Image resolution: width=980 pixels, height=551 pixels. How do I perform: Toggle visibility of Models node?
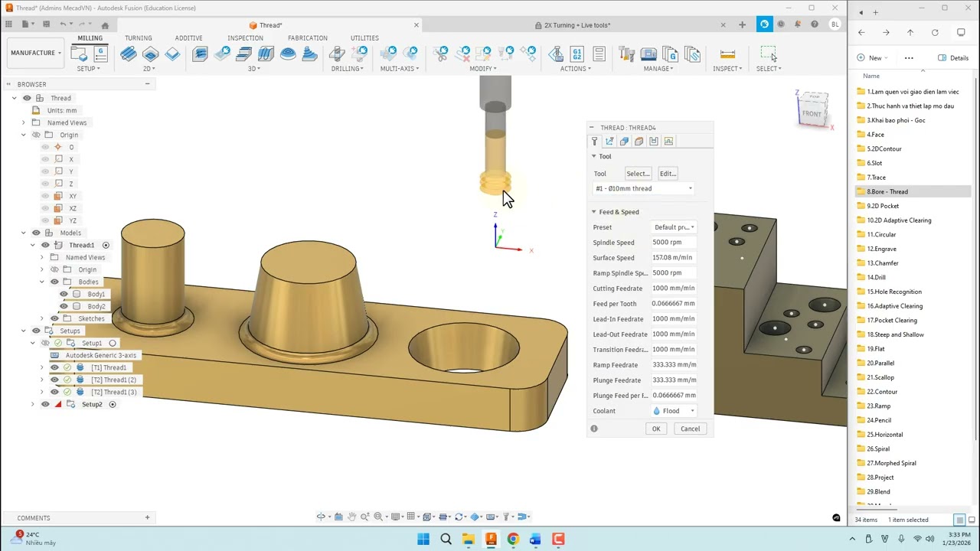point(36,233)
